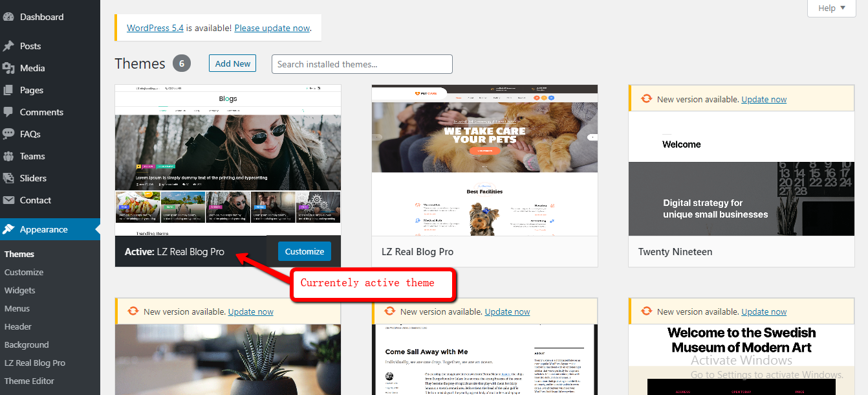Click the Pages icon in sidebar

[x=8, y=90]
